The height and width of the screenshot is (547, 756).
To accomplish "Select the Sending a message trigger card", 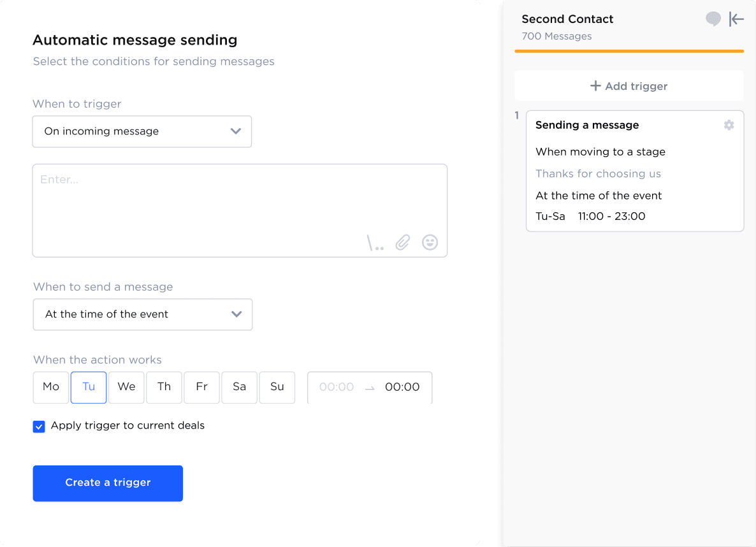I will (635, 171).
